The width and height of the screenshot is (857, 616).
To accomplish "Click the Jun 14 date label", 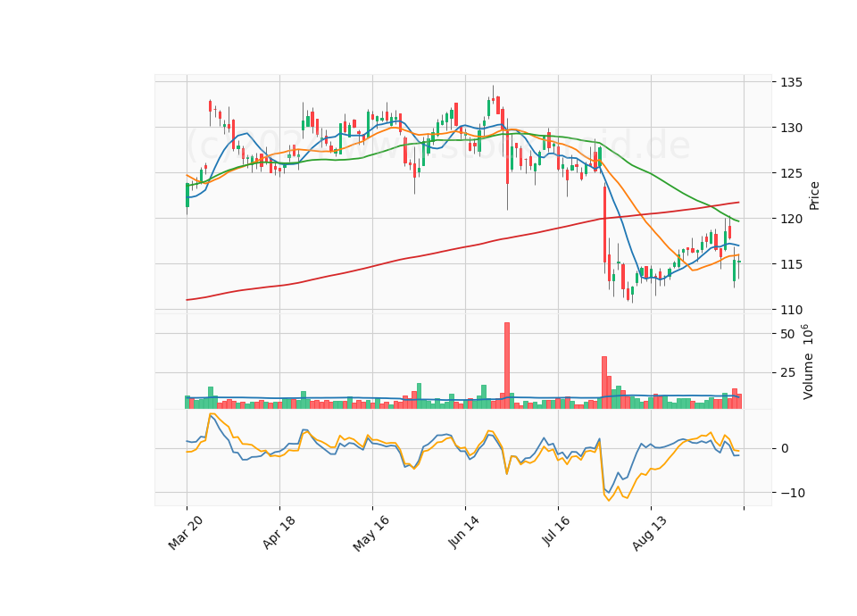I will pos(463,532).
